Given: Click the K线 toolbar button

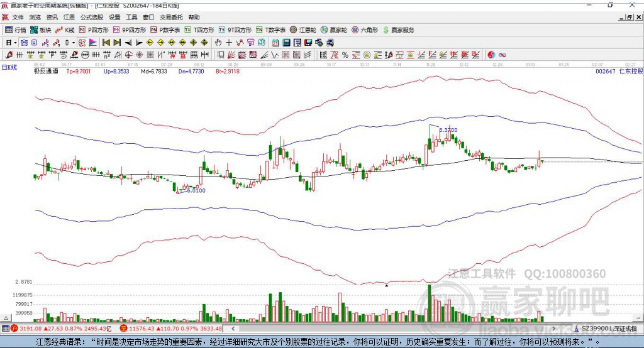Looking at the screenshot, I should click(65, 30).
